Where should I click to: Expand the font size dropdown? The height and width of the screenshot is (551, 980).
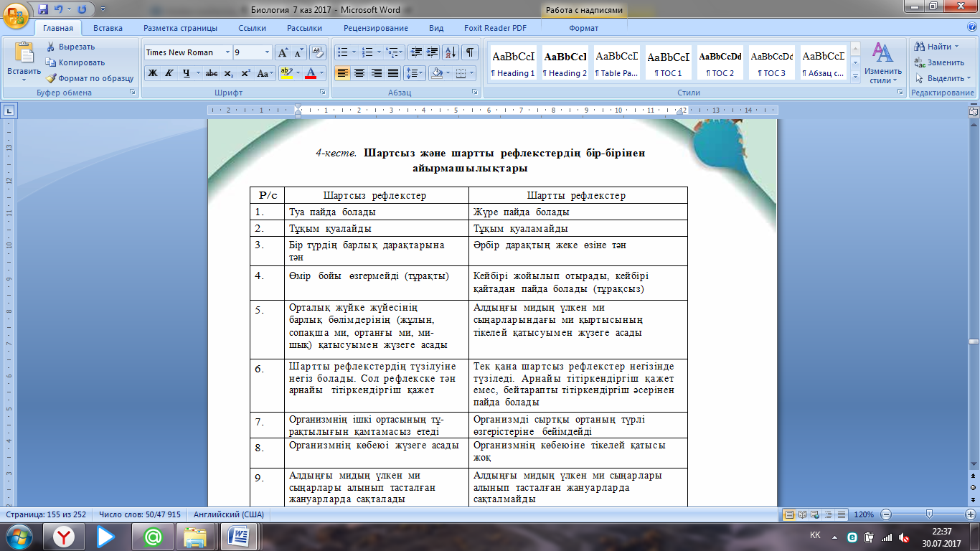click(267, 52)
